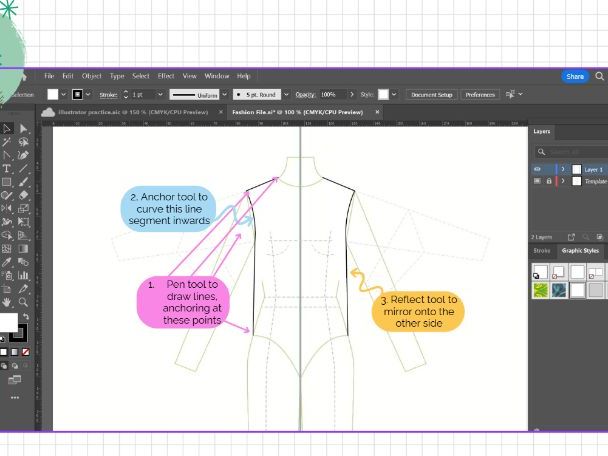Open the fill color dropdown in control bar
Viewport: 608px width, 456px height.
[x=64, y=94]
